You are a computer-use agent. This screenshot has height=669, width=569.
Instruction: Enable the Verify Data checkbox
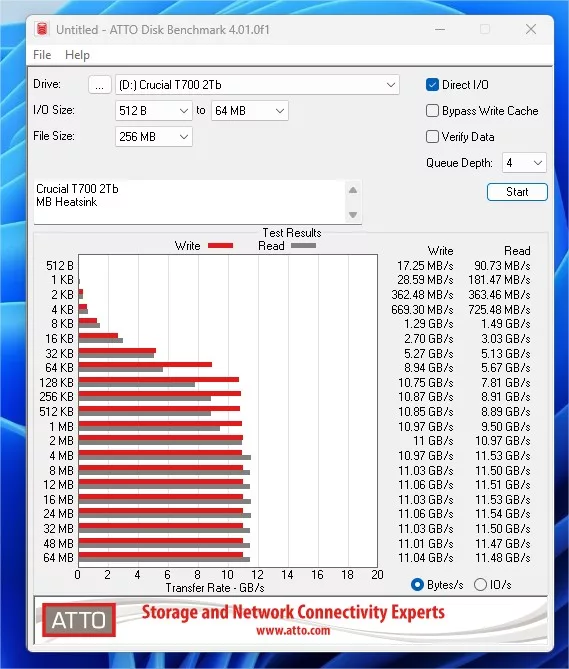(x=432, y=137)
